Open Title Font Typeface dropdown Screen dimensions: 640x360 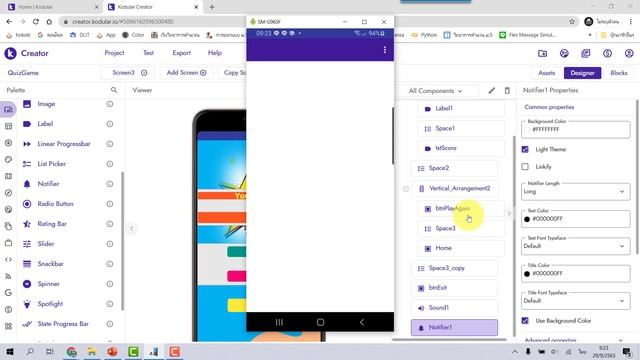pyautogui.click(x=576, y=301)
